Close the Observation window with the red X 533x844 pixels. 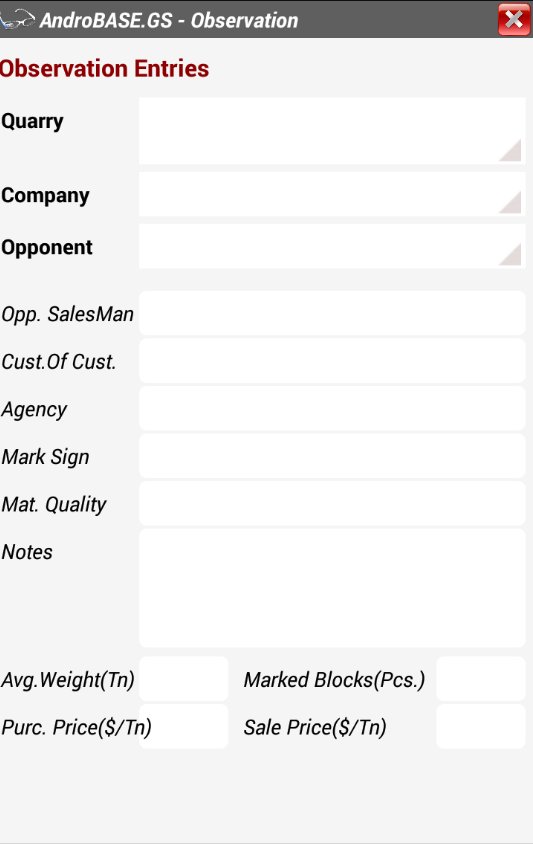click(x=514, y=19)
